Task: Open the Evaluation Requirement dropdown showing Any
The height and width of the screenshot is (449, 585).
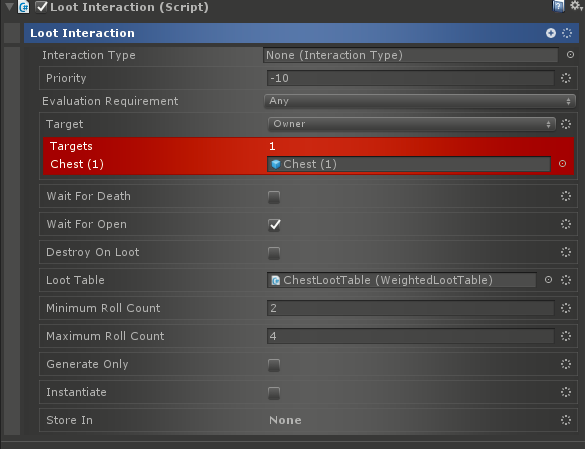Action: 419,101
